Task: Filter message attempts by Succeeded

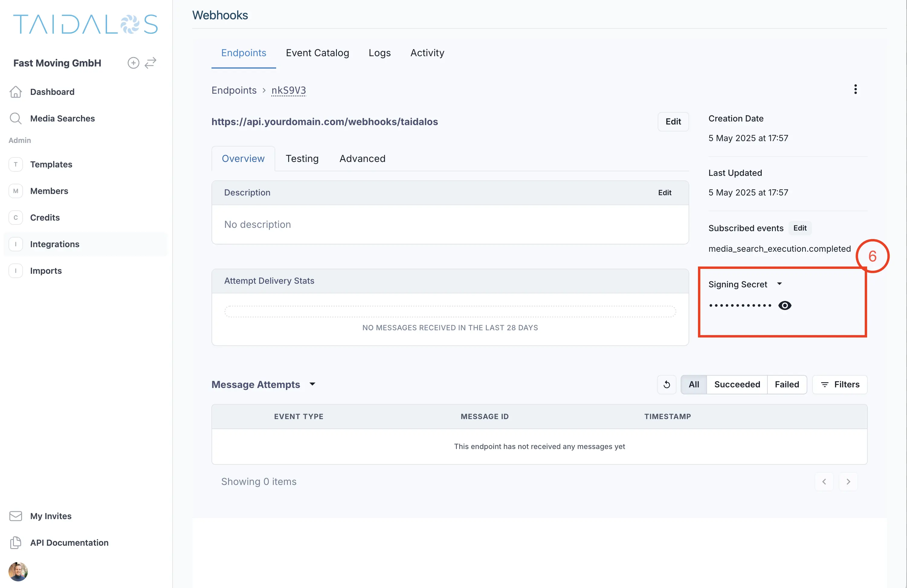Action: pyautogui.click(x=737, y=384)
